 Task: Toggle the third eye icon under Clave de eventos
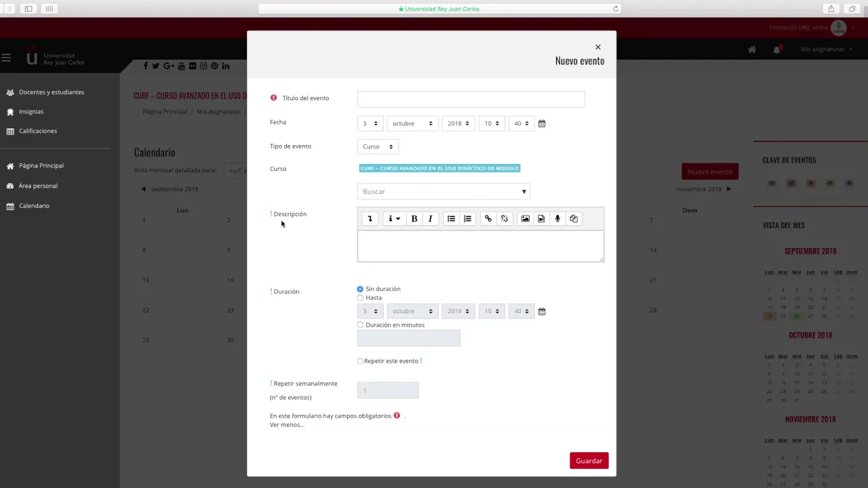[x=810, y=184]
